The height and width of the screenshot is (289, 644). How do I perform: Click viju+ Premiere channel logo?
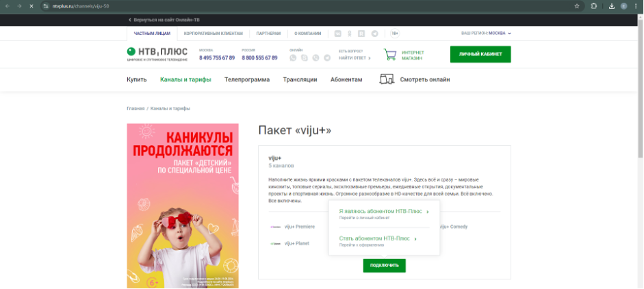(x=275, y=227)
